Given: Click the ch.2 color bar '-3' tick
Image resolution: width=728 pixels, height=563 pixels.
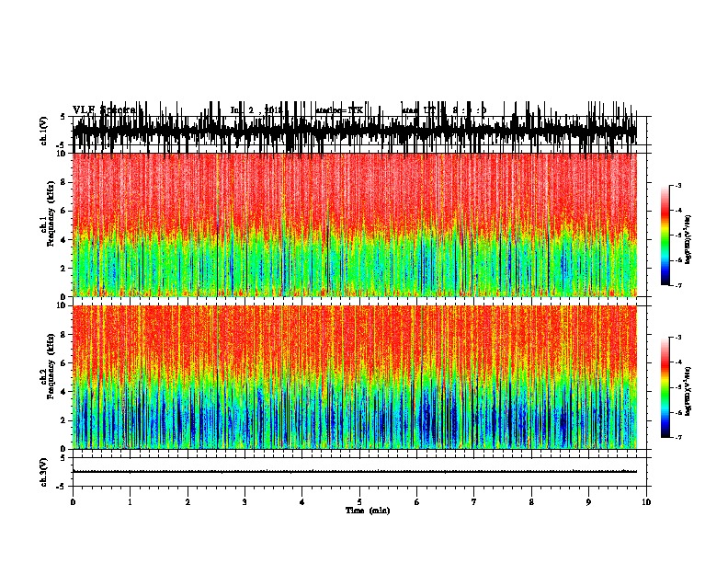Looking at the screenshot, I should [677, 338].
